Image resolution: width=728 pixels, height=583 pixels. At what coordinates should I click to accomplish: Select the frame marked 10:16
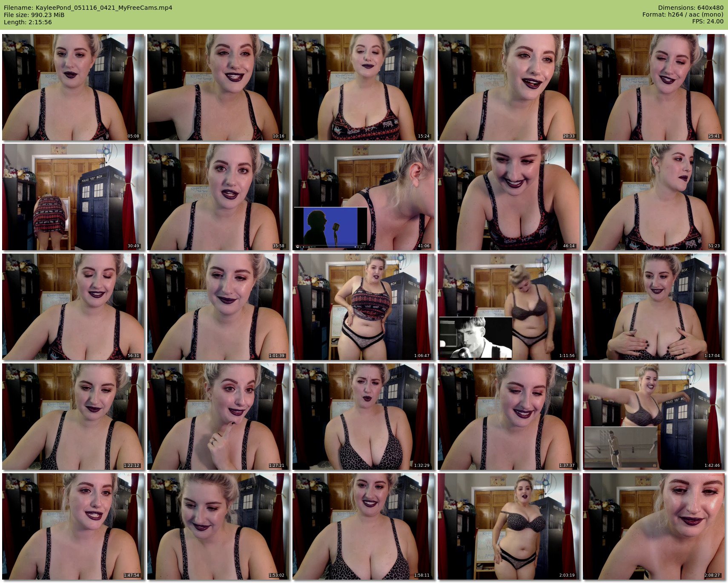click(x=218, y=87)
